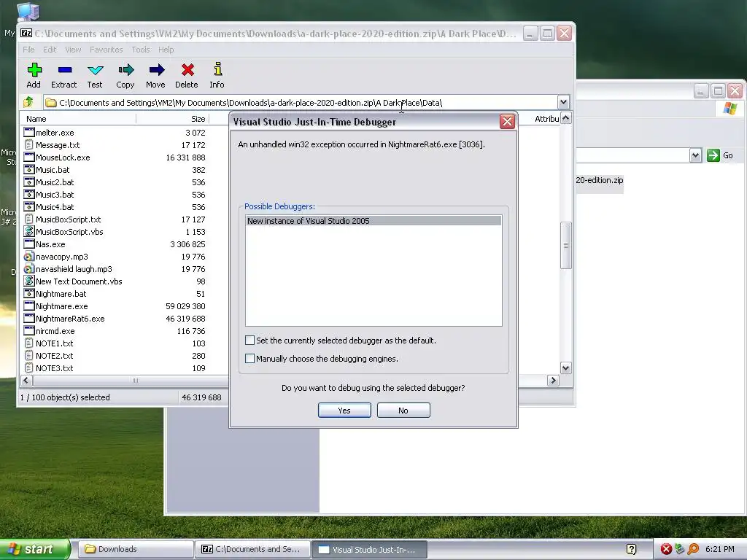Select MusicBoxScript.txt in the file list
The width and height of the screenshot is (747, 560).
pos(68,219)
